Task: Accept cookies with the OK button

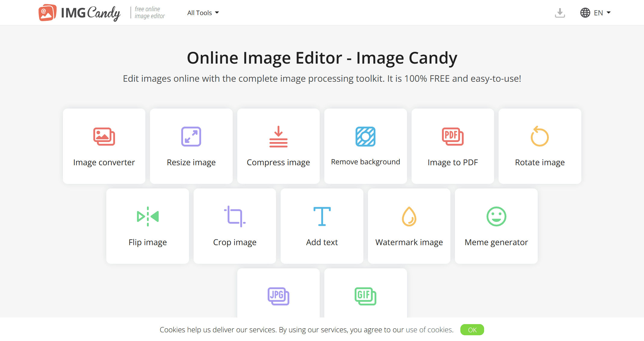Action: [472, 330]
